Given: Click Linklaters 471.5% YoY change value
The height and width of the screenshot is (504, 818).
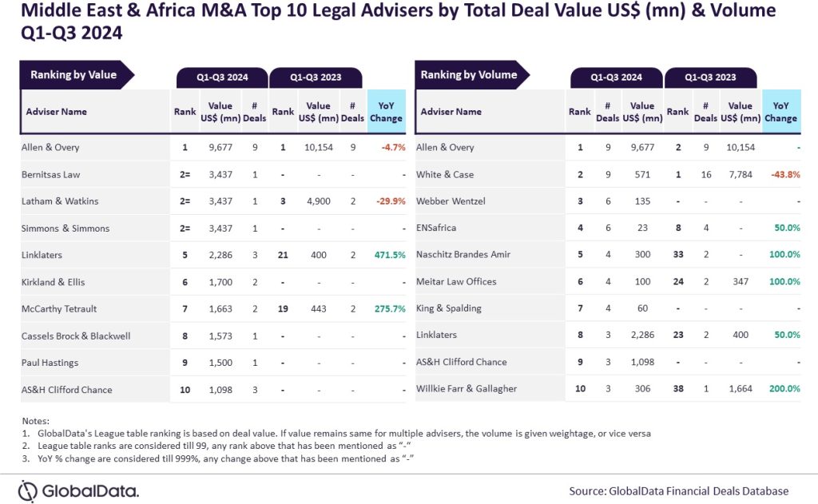Looking at the screenshot, I should 390,256.
